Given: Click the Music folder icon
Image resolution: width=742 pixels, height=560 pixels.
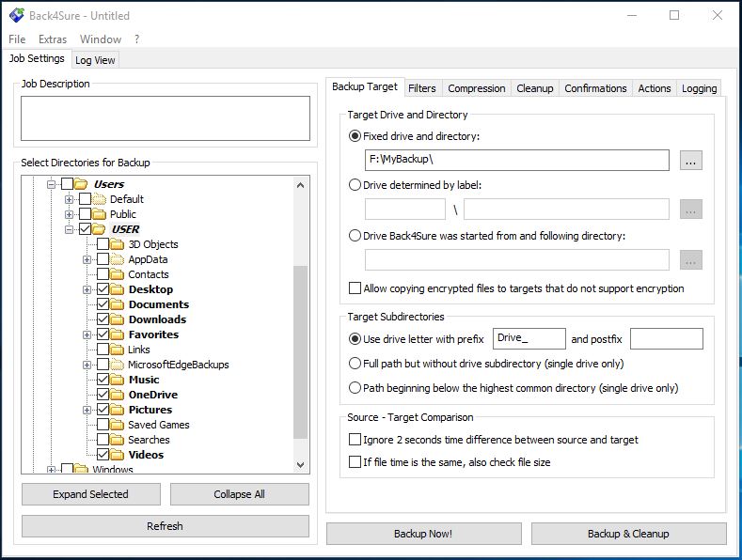Looking at the screenshot, I should pos(117,380).
